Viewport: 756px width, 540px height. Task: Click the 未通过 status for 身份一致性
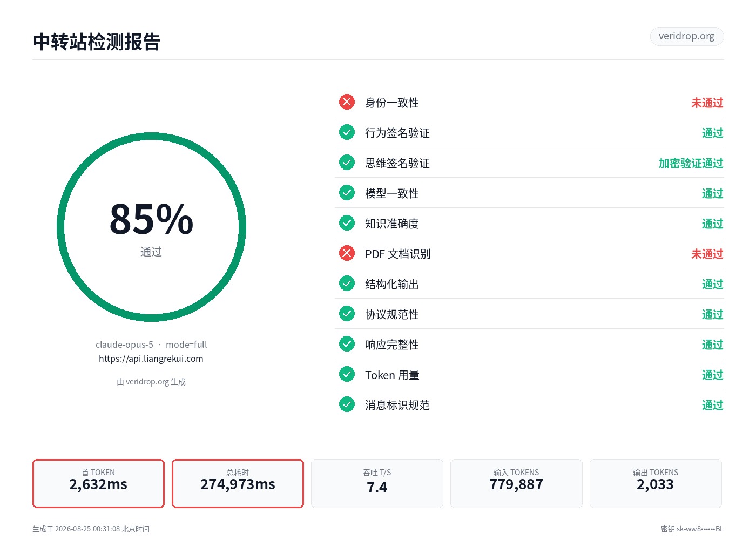[x=707, y=103]
